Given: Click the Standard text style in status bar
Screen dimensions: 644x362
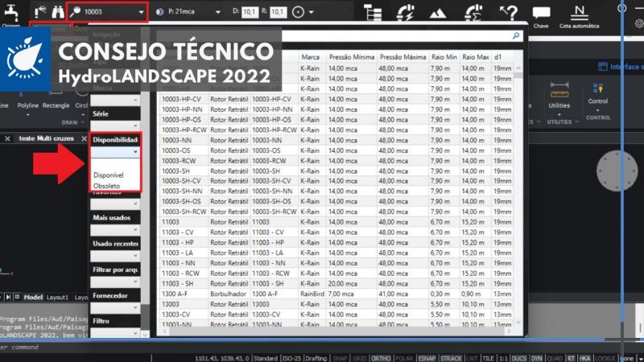Looking at the screenshot, I should pos(265,358).
